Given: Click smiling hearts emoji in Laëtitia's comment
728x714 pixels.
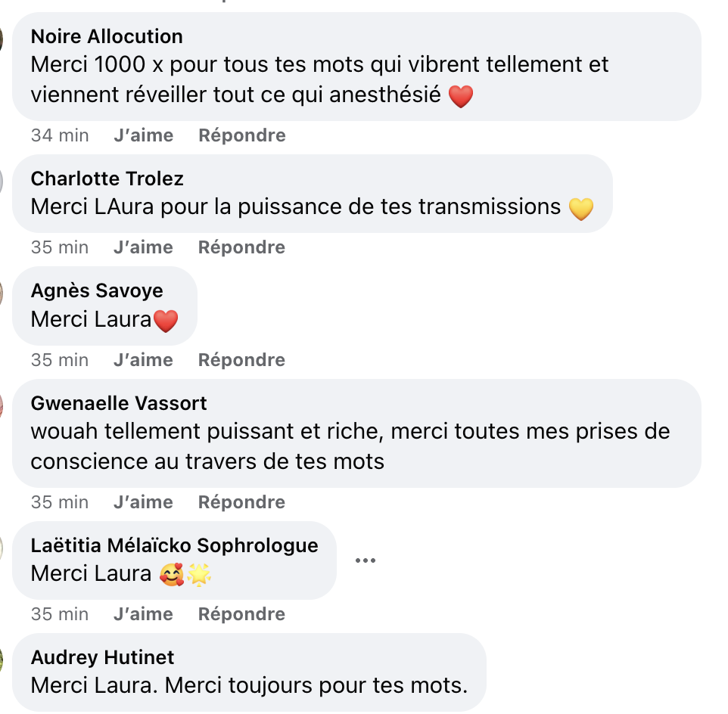Looking at the screenshot, I should 173,575.
